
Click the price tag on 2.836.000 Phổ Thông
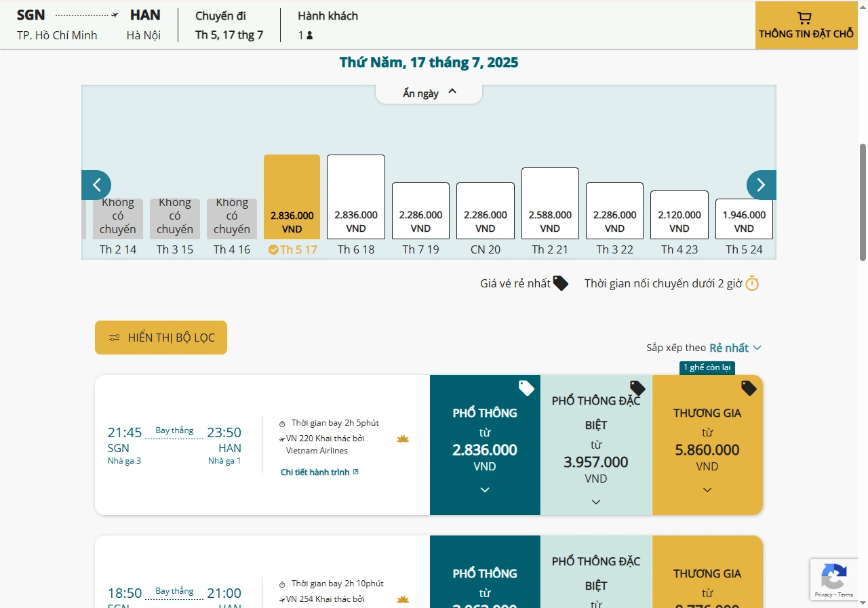click(x=526, y=388)
